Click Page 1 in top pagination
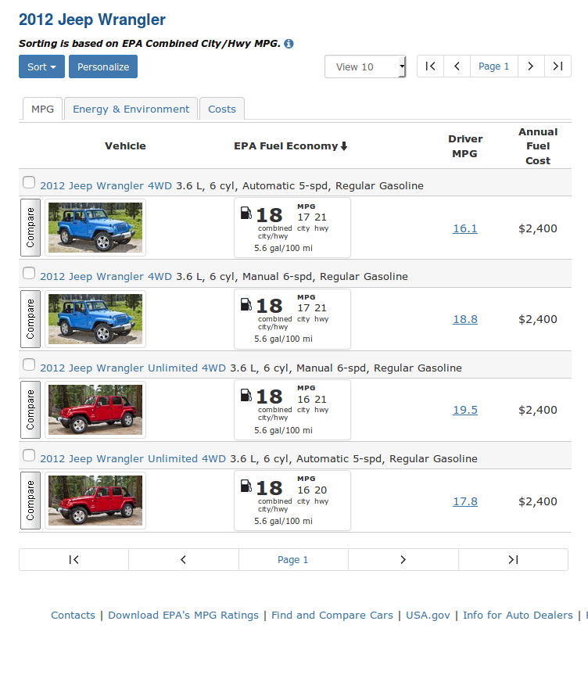Image resolution: width=588 pixels, height=700 pixels. (494, 66)
